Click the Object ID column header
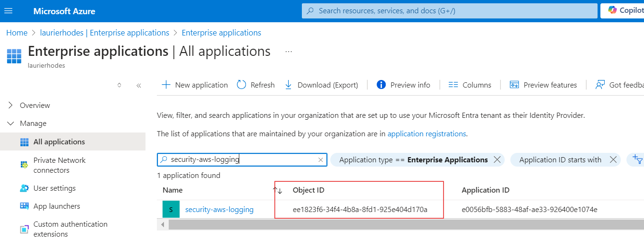644x239 pixels. (308, 190)
